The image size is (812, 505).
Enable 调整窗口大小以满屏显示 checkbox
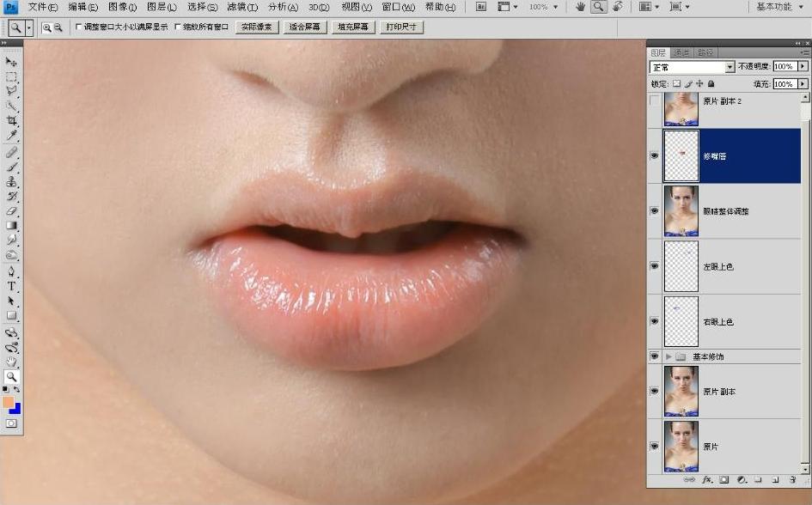pos(79,27)
